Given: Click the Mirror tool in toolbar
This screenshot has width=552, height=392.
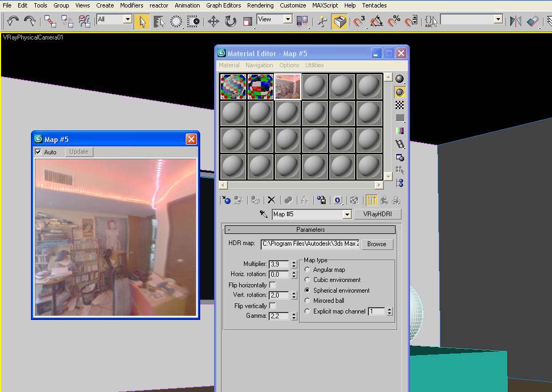Looking at the screenshot, I should [515, 21].
